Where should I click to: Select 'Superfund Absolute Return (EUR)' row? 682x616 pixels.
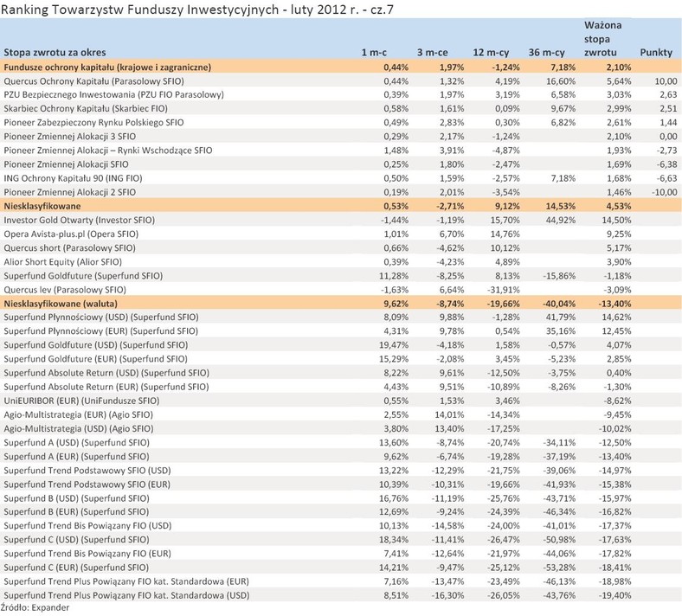341,387
